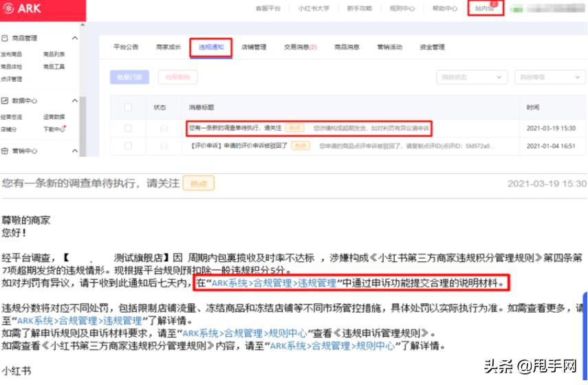The width and height of the screenshot is (588, 385).
Task: Click the sidebar vertical scrollbar thumb
Action: point(83,126)
